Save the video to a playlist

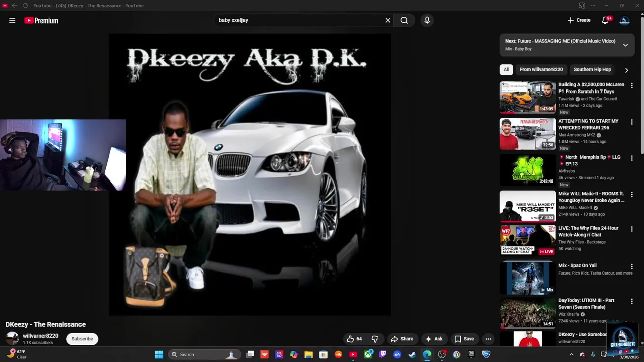tap(464, 339)
